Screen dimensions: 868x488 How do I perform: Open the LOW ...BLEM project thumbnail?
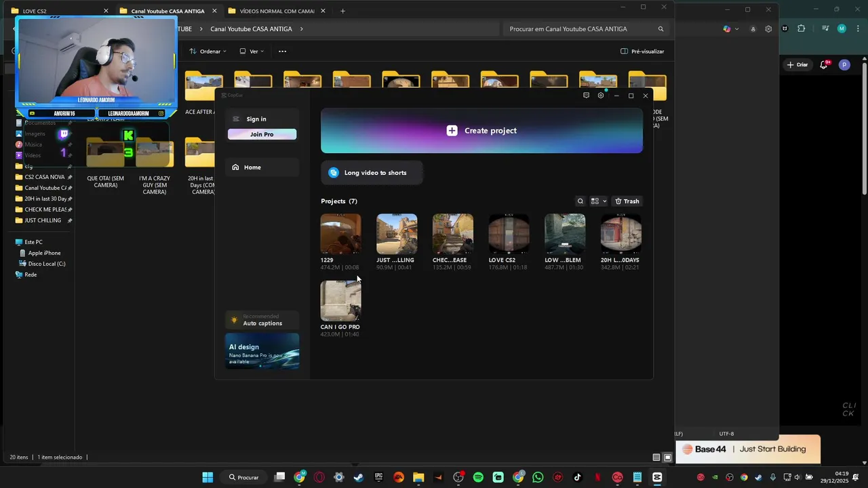point(565,234)
